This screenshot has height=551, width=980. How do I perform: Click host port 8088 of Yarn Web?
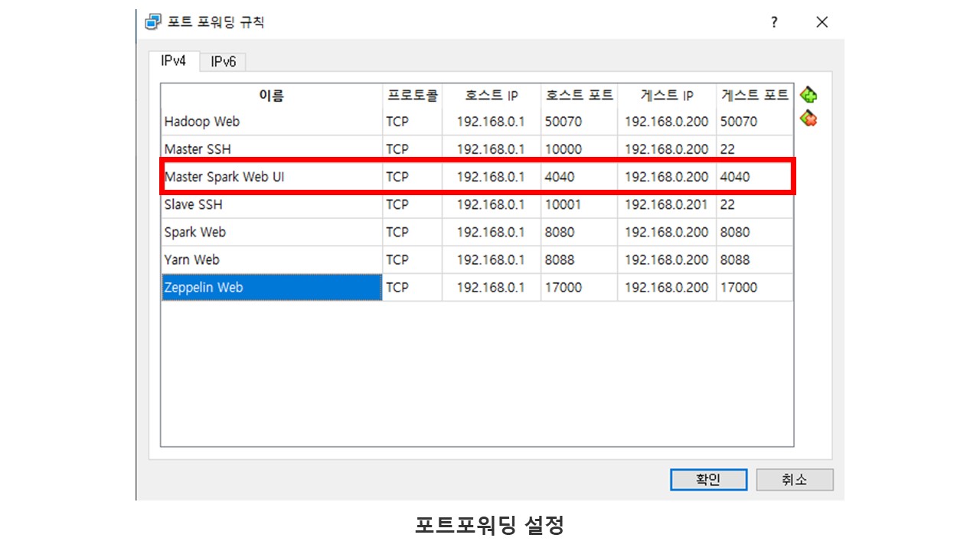[x=580, y=259]
